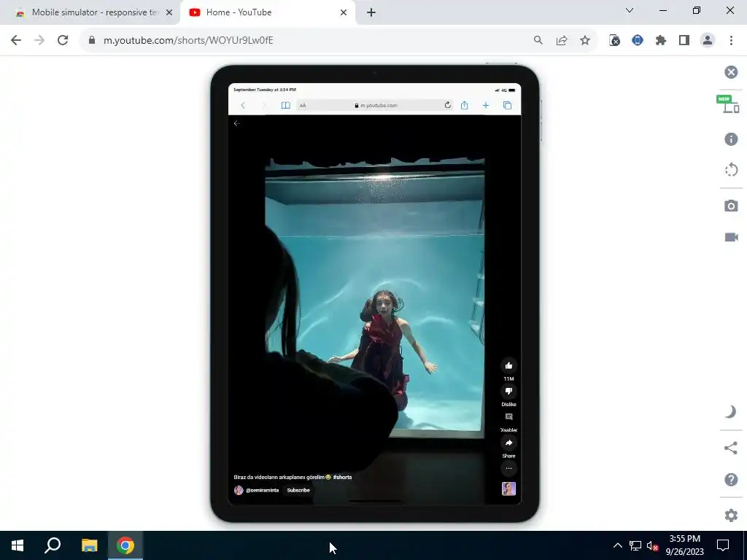The width and height of the screenshot is (747, 560).
Task: Open the comments icon on the Short
Action: (x=508, y=417)
